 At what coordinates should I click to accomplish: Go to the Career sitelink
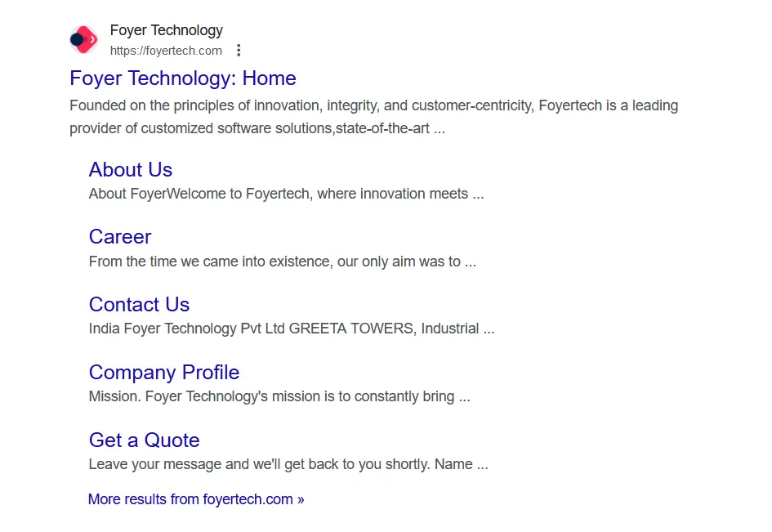coord(120,237)
